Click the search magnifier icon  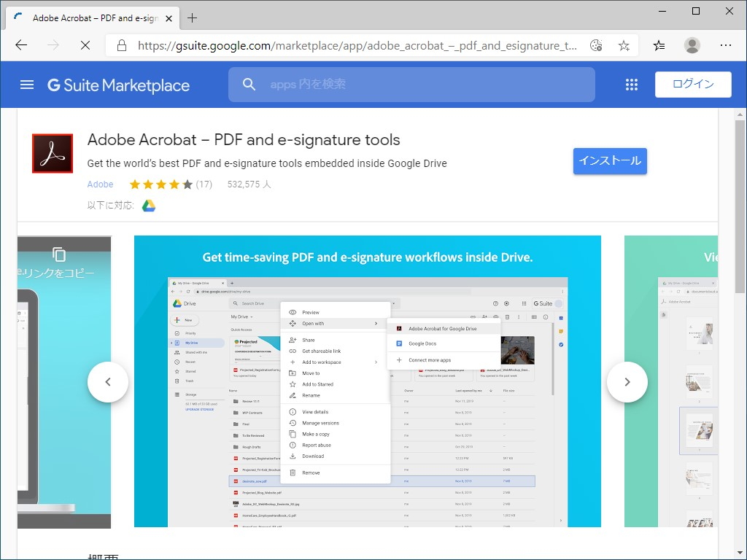click(x=248, y=84)
